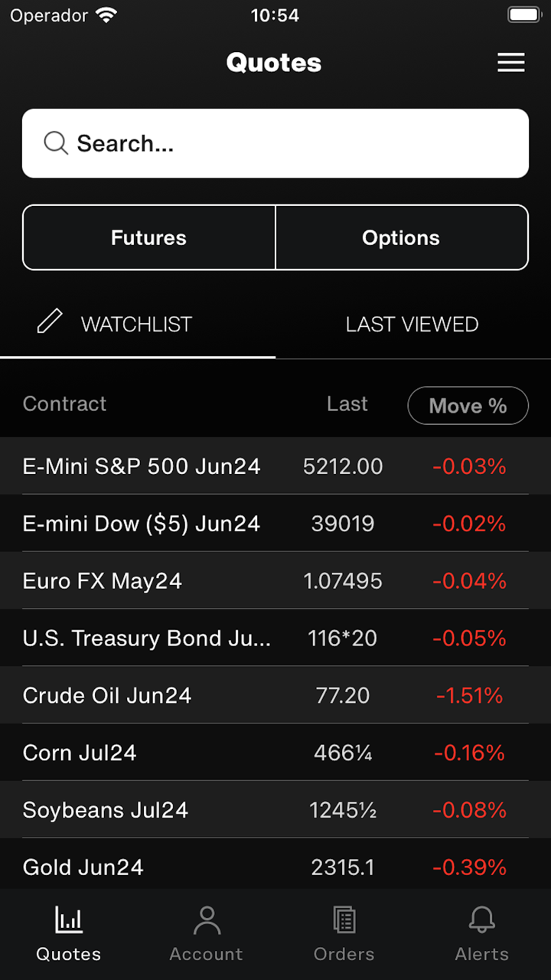The width and height of the screenshot is (551, 980).
Task: Open Gold Jun24 contract row
Action: (x=83, y=867)
